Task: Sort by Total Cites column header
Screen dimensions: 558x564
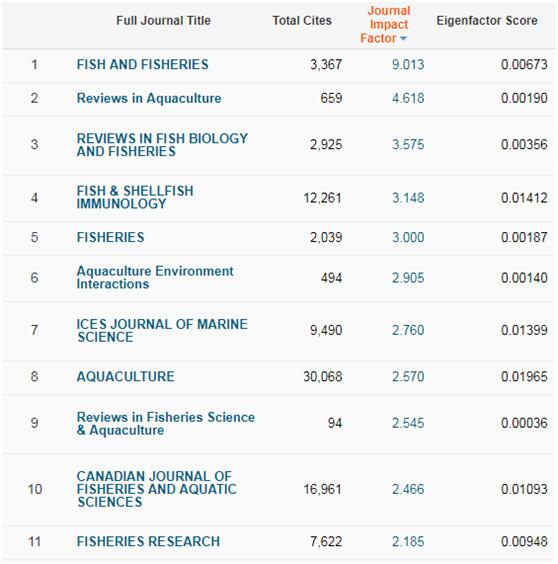Action: 302,21
